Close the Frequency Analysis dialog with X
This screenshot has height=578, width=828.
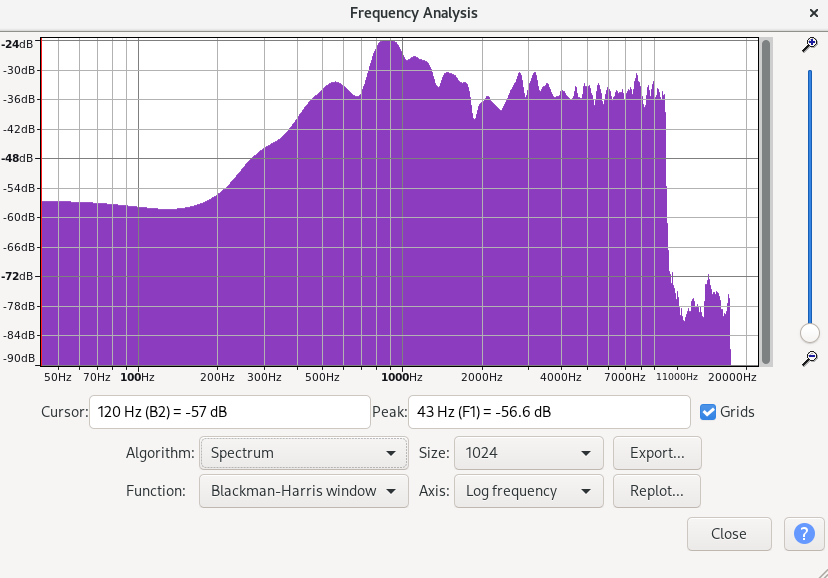[814, 13]
